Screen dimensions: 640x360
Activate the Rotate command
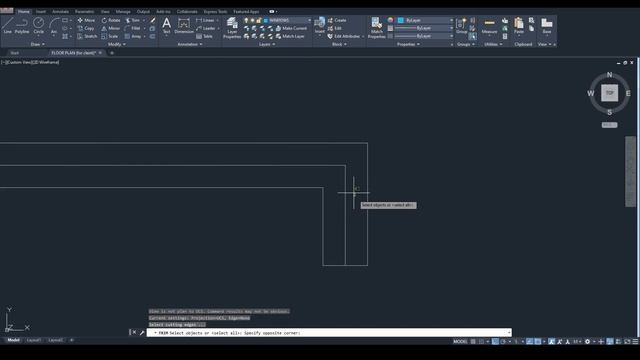(111, 20)
